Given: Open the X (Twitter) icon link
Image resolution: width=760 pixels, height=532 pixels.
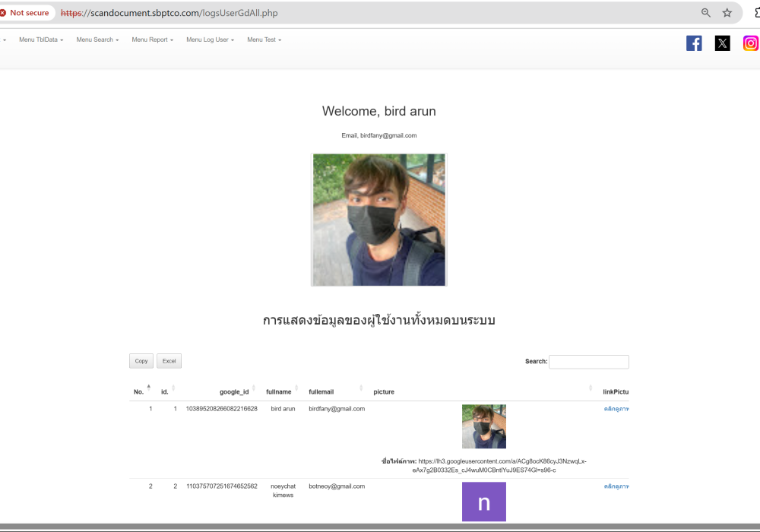Looking at the screenshot, I should (x=722, y=43).
